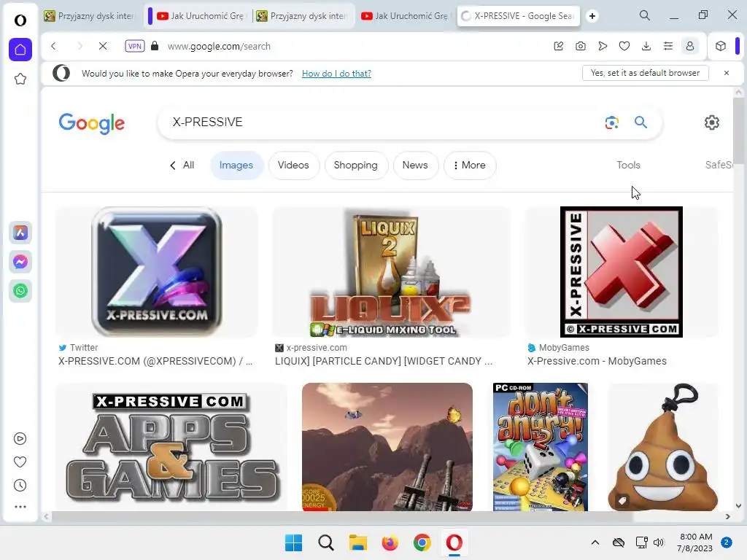Launch Firefox from taskbar
Image resolution: width=747 pixels, height=560 pixels.
click(390, 542)
